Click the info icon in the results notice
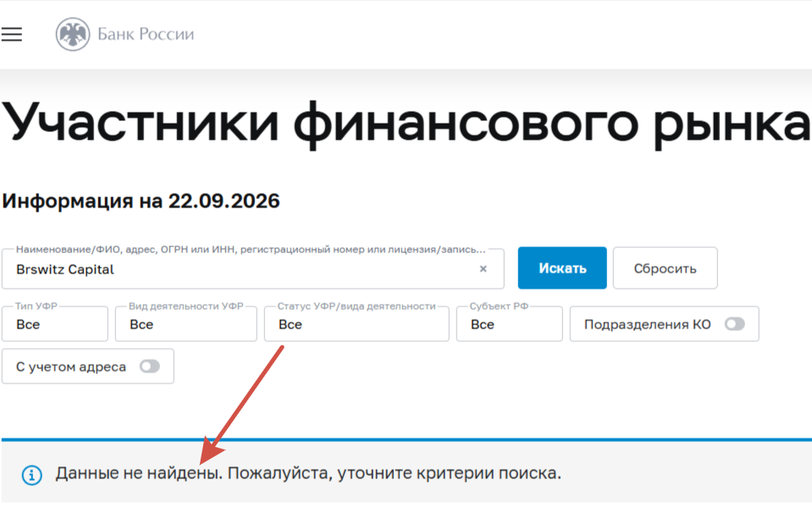The image size is (812, 524). coord(31,474)
